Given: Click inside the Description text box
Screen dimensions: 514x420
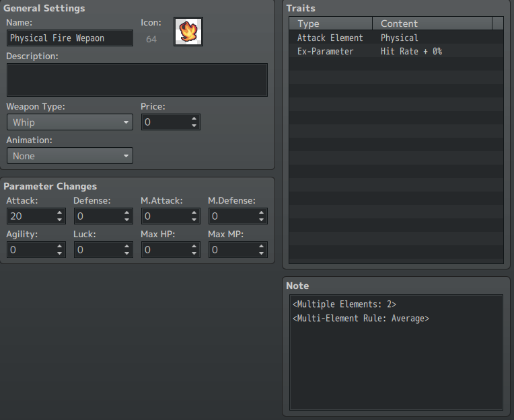Looking at the screenshot, I should [137, 80].
